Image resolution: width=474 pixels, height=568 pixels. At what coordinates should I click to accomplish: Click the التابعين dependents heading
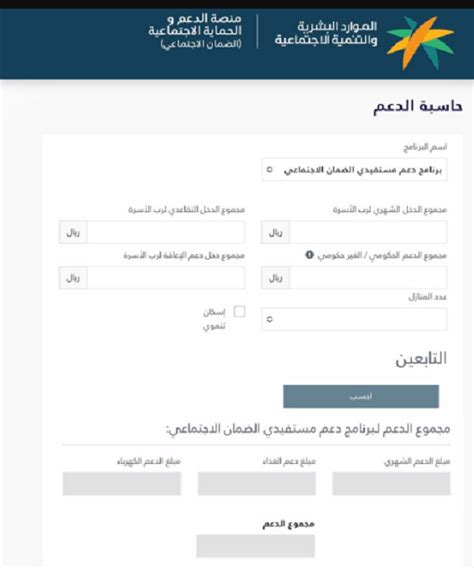[421, 359]
